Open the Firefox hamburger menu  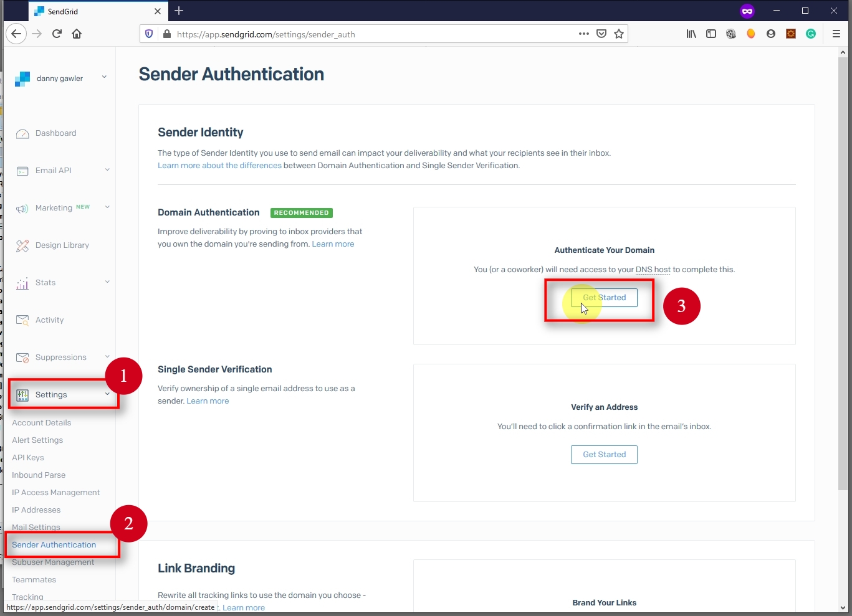tap(837, 34)
